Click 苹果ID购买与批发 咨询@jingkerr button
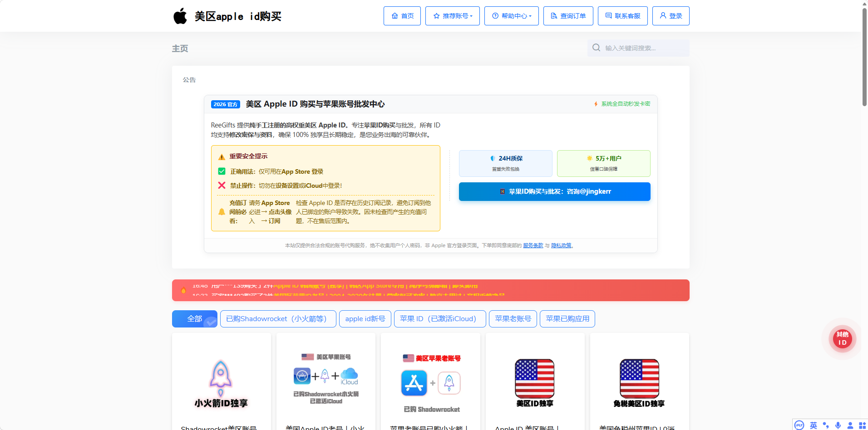Image resolution: width=868 pixels, height=430 pixels. coord(555,191)
